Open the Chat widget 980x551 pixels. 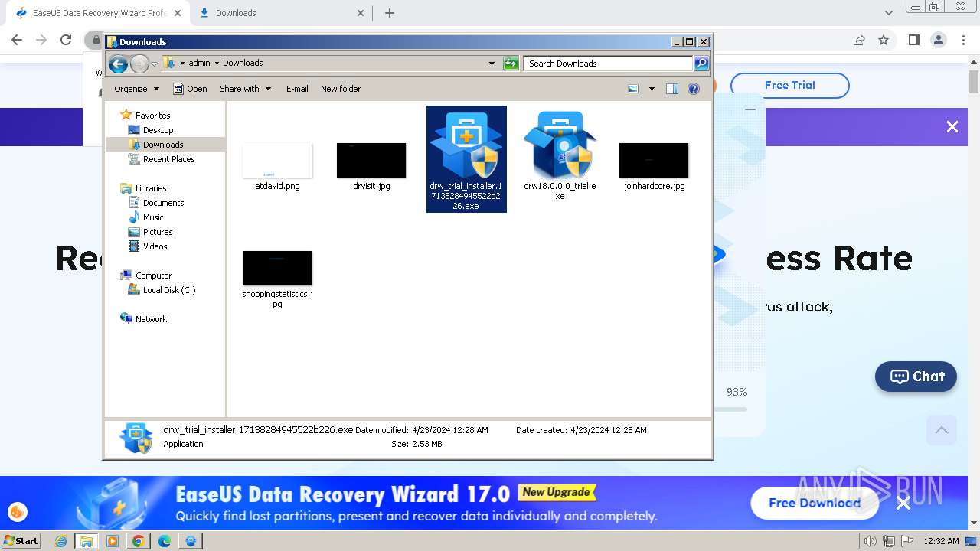pyautogui.click(x=916, y=377)
